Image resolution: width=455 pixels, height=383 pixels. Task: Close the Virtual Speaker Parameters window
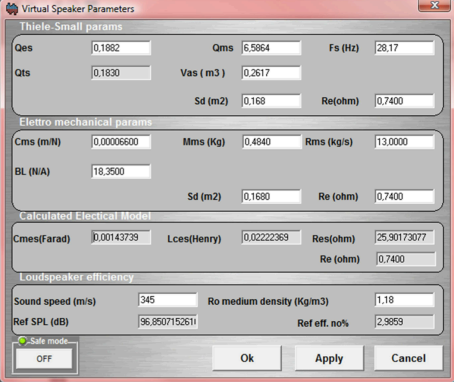click(434, 5)
